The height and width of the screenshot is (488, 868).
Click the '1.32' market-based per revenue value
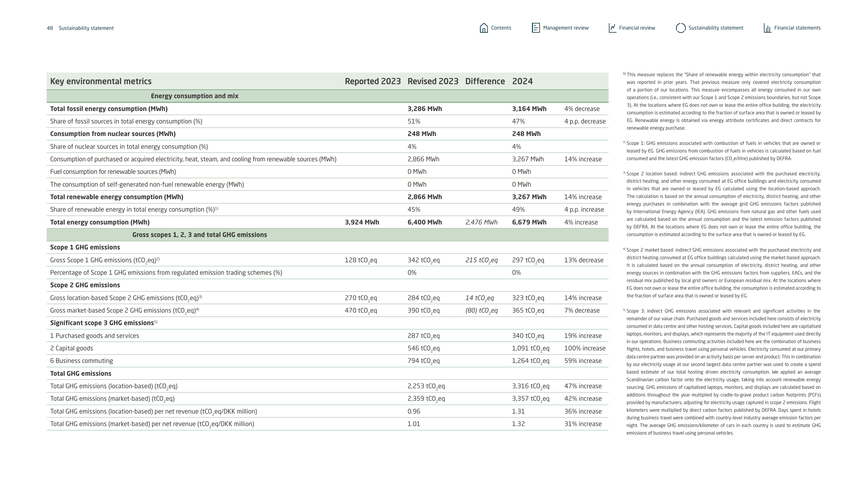(518, 424)
